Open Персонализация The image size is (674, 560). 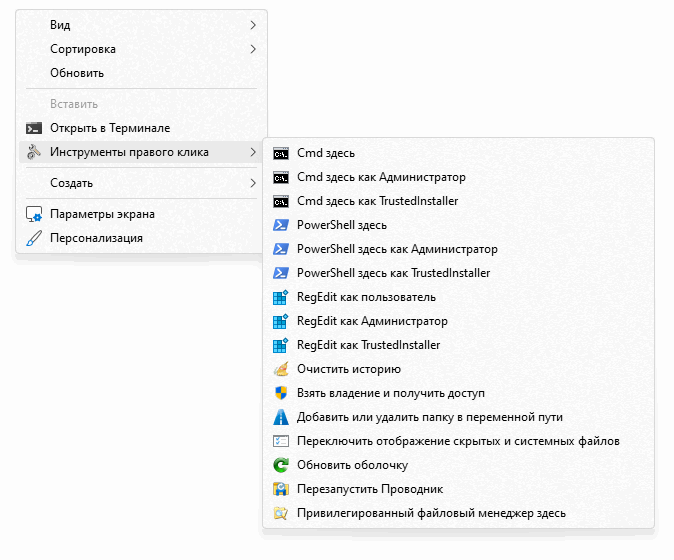pyautogui.click(x=141, y=238)
